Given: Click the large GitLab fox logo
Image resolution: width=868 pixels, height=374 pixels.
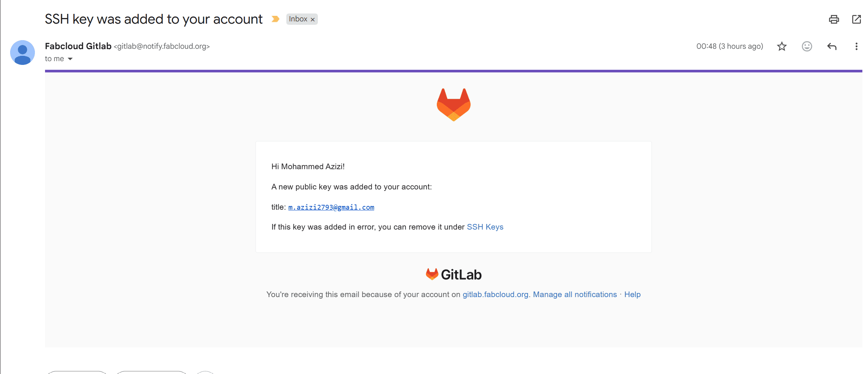Looking at the screenshot, I should click(x=453, y=105).
